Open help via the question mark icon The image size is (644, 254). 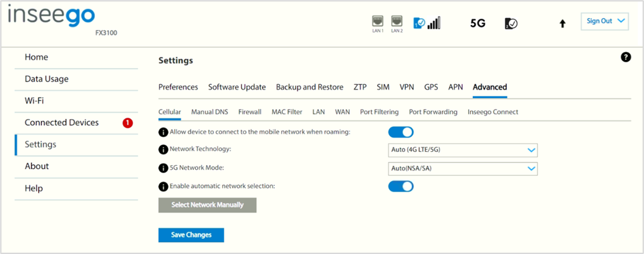[625, 57]
